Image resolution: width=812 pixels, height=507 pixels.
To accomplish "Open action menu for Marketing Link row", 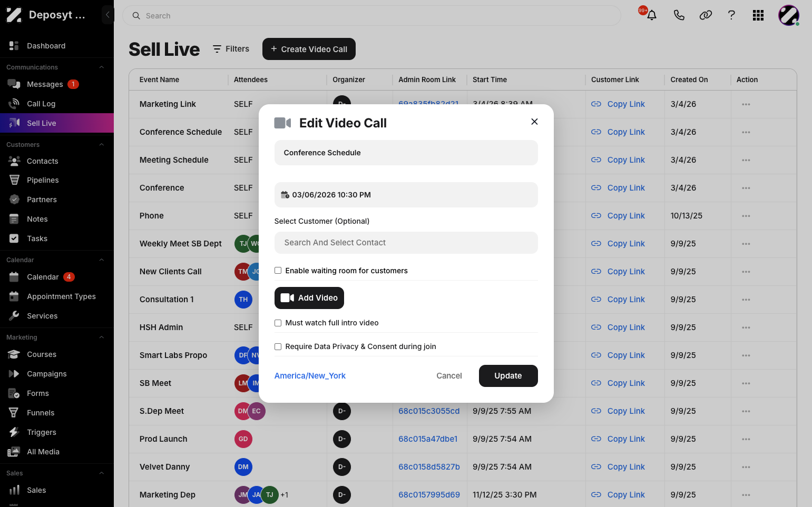I will [746, 104].
